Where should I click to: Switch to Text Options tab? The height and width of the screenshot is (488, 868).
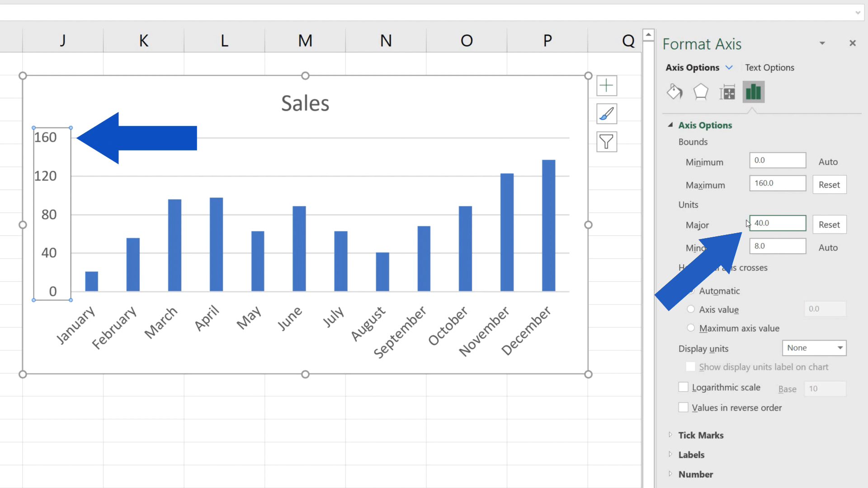coord(769,67)
